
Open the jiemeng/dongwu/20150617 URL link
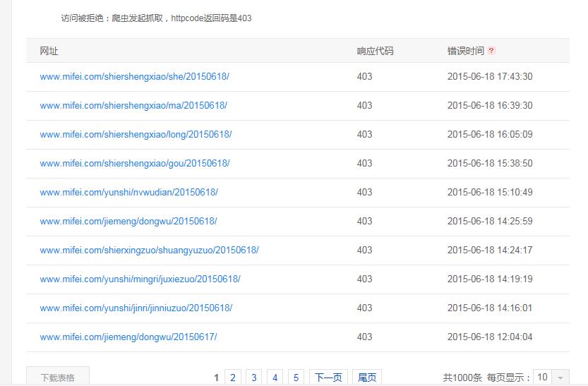pyautogui.click(x=128, y=337)
